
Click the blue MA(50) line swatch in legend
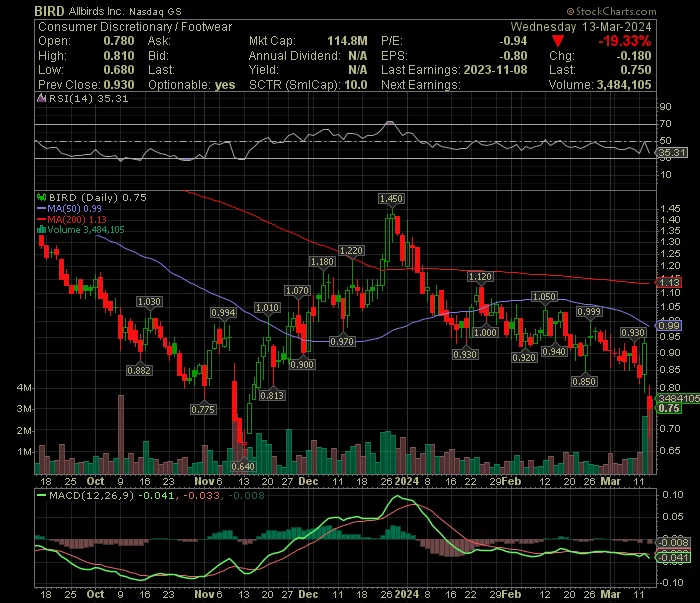[42, 208]
